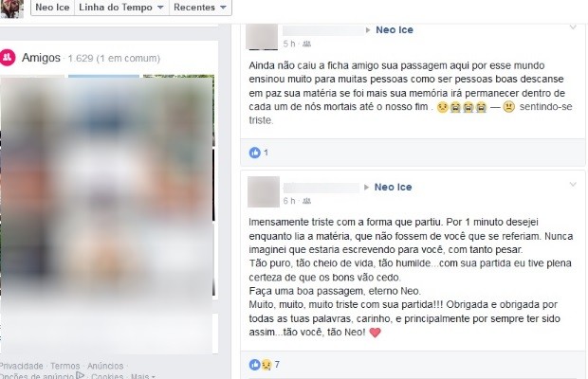Click the profile picture thumbnail in the top bar
This screenshot has height=379, width=588.
tap(12, 9)
